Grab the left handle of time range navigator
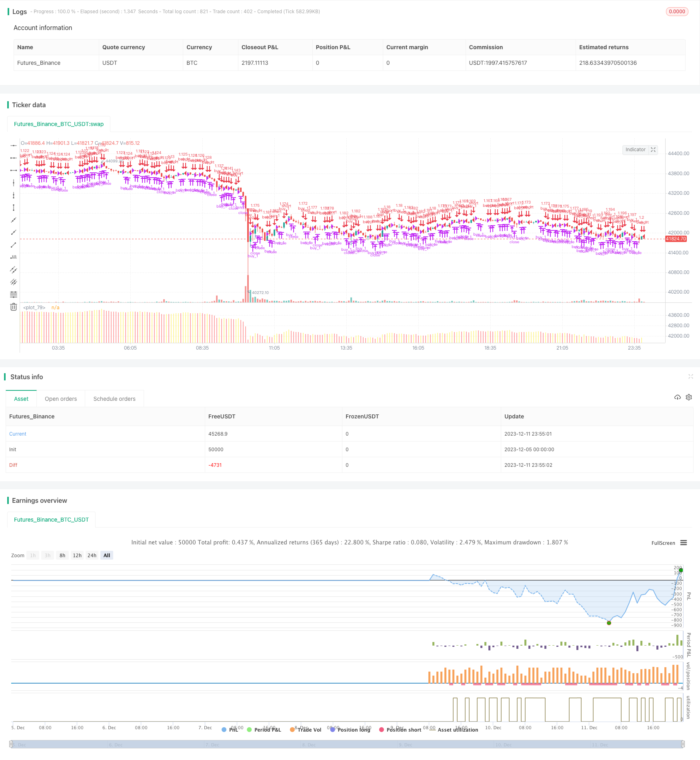 coord(11,744)
